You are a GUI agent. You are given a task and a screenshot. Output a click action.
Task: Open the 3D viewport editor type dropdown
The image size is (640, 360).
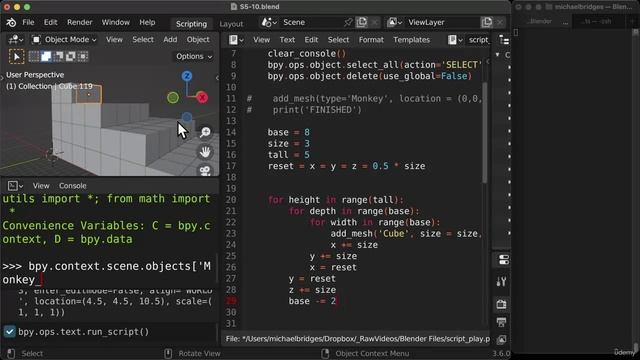16,40
